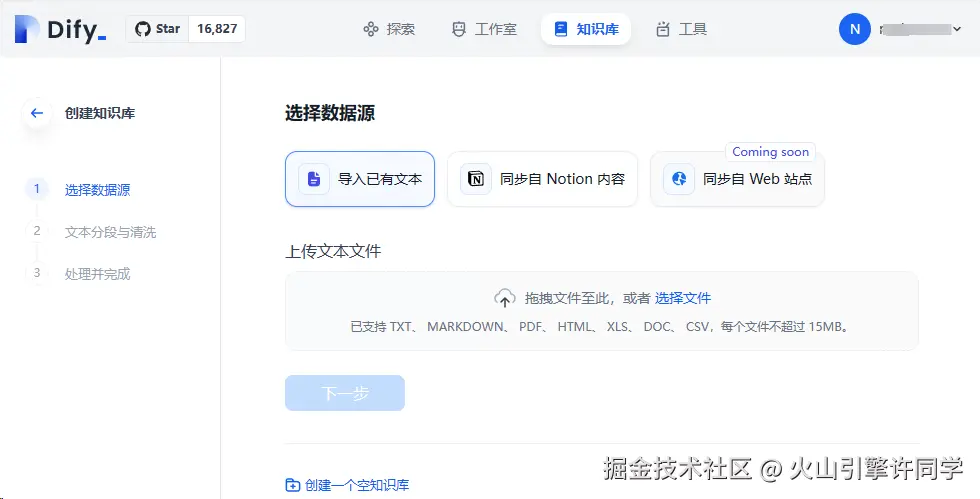Click the document icon in 导入已有文本
Viewport: 980px width, 499px height.
tap(314, 179)
